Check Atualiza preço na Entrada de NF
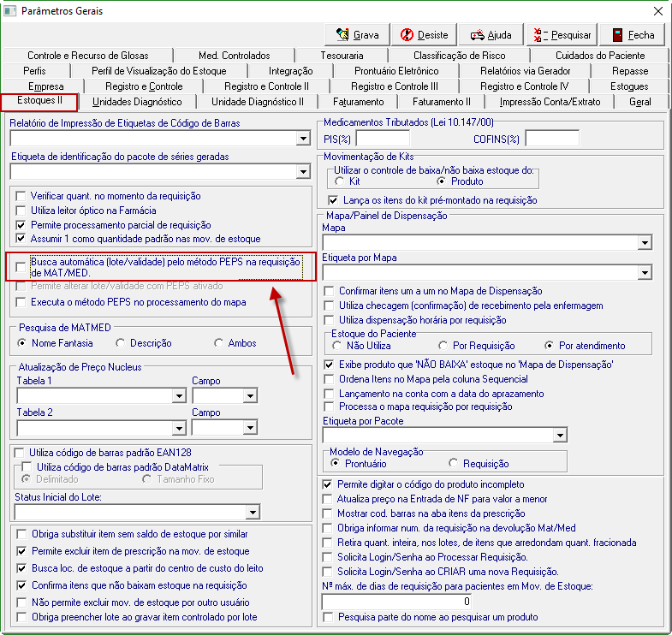The width and height of the screenshot is (672, 635). [327, 499]
